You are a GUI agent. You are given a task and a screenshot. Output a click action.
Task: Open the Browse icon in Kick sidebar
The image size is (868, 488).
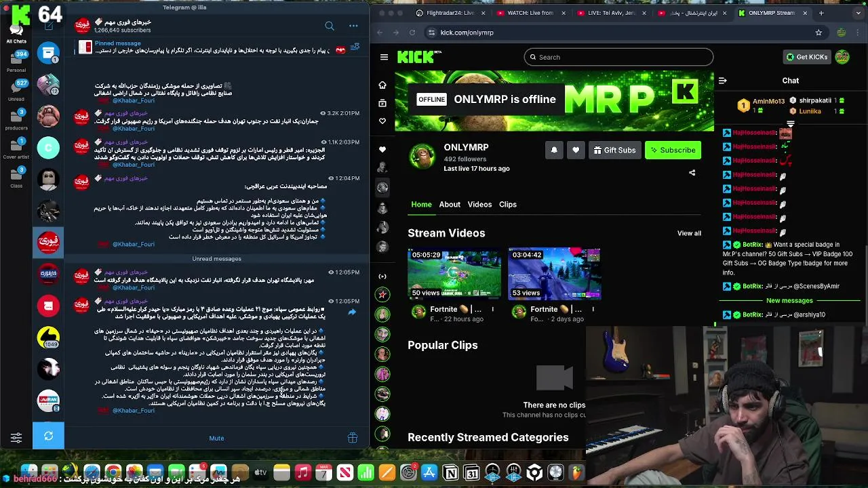tap(382, 103)
